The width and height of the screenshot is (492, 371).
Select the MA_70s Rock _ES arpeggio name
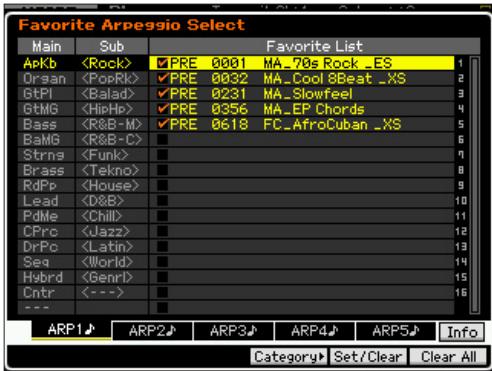pyautogui.click(x=328, y=63)
